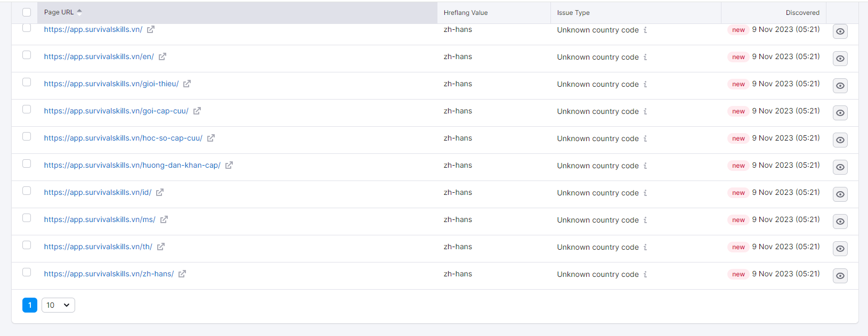The height and width of the screenshot is (336, 868).
Task: Open the /ms/ page URL link
Action: [100, 219]
